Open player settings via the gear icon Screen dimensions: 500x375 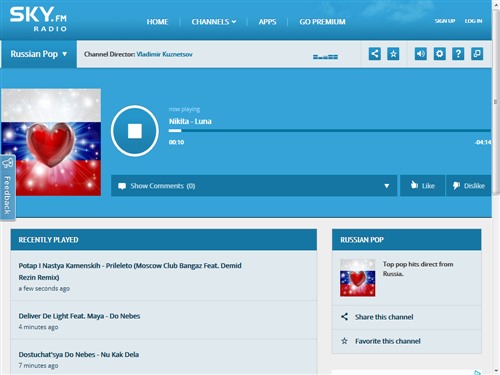pos(440,54)
